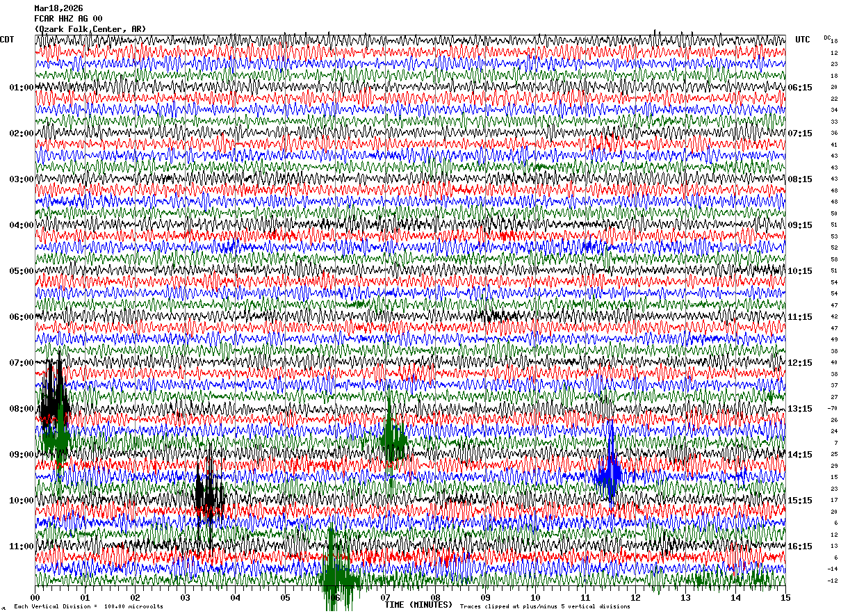Click the DC value 42 beside 11:15
This screenshot has height=616, width=841.
pos(834,317)
